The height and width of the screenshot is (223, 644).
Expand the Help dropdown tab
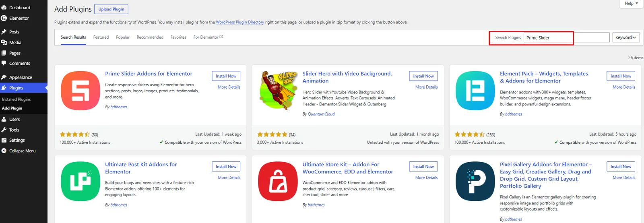[631, 4]
